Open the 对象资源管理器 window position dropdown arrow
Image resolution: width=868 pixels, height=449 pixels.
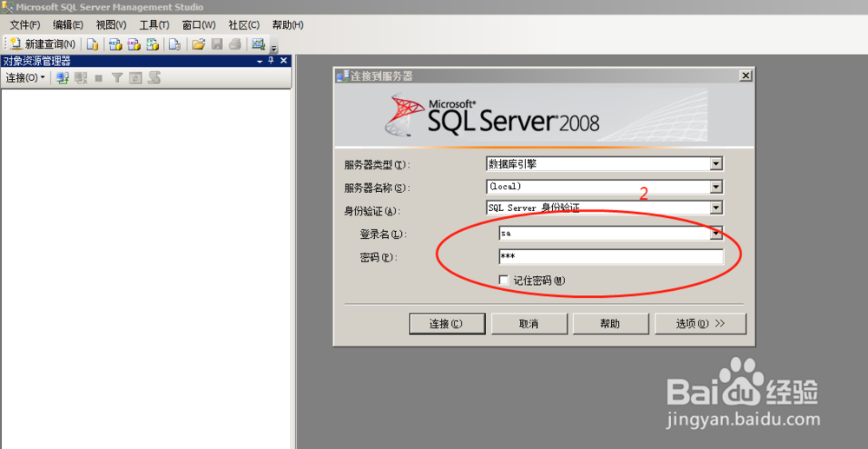[260, 62]
